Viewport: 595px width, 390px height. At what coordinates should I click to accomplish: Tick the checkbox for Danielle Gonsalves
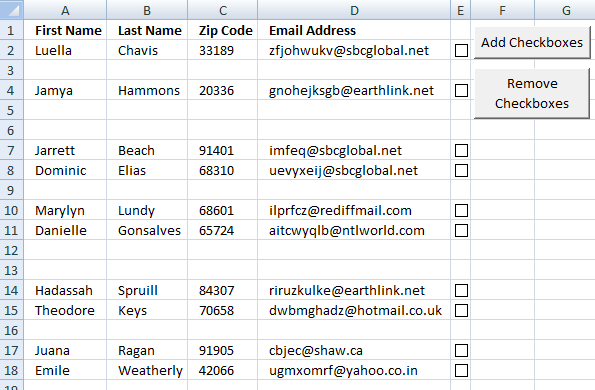point(461,231)
